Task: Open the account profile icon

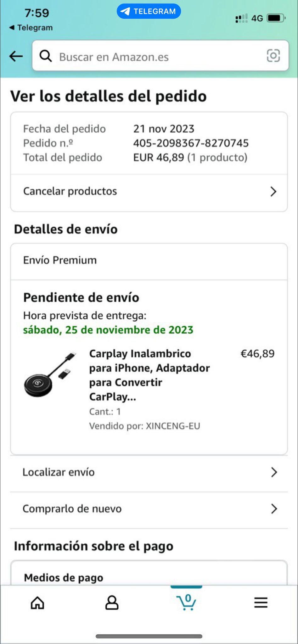Action: tap(112, 603)
